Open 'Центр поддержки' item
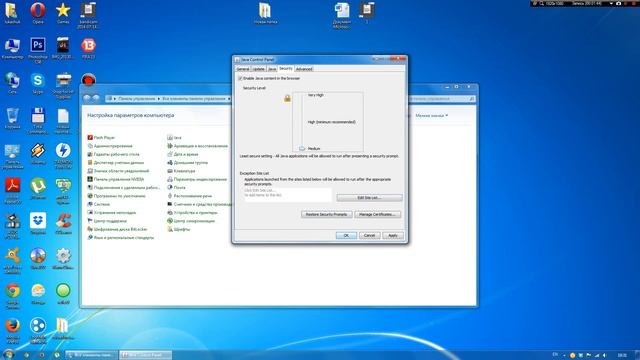The width and height of the screenshot is (640, 360). click(107, 221)
